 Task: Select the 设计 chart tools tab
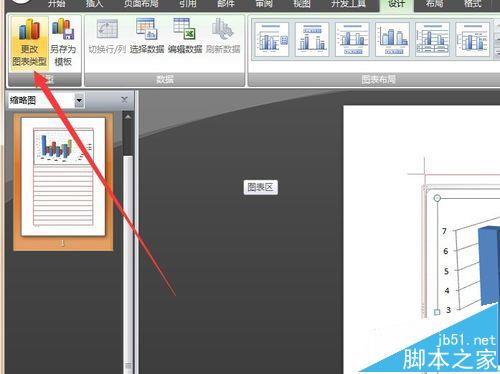(x=396, y=5)
